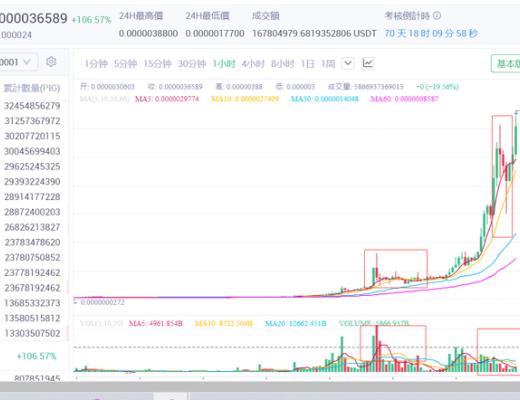
Task: Click order book row 29625245325
Action: pyautogui.click(x=32, y=166)
